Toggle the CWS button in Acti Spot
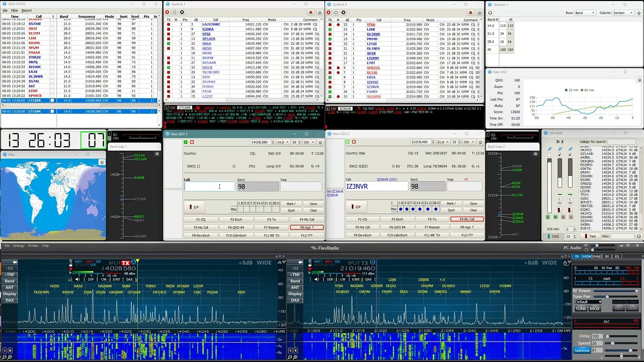The width and height of the screenshot is (644, 362). [555, 236]
